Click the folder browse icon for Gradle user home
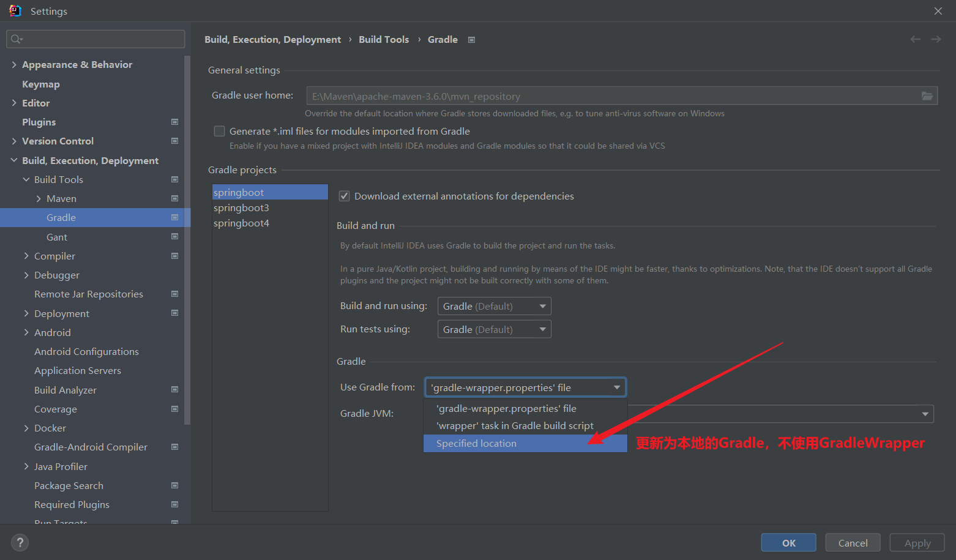 tap(927, 96)
